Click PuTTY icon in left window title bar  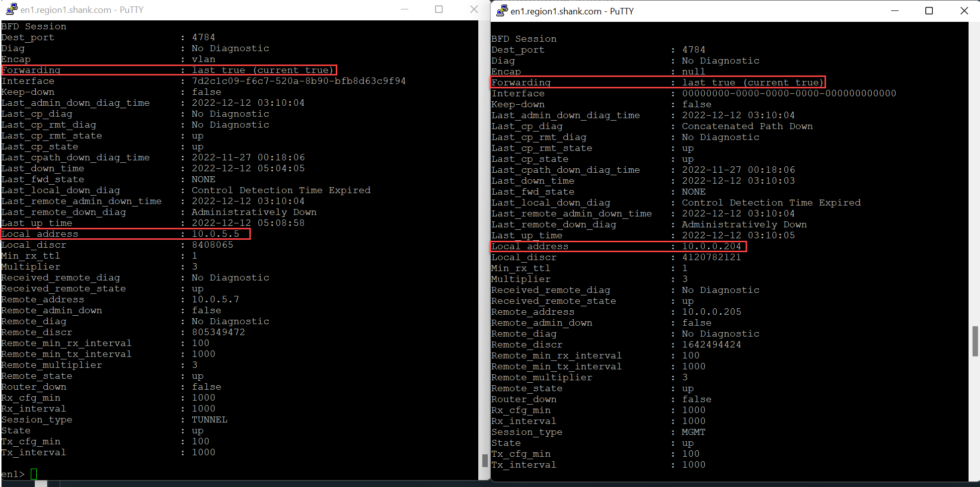pos(12,9)
